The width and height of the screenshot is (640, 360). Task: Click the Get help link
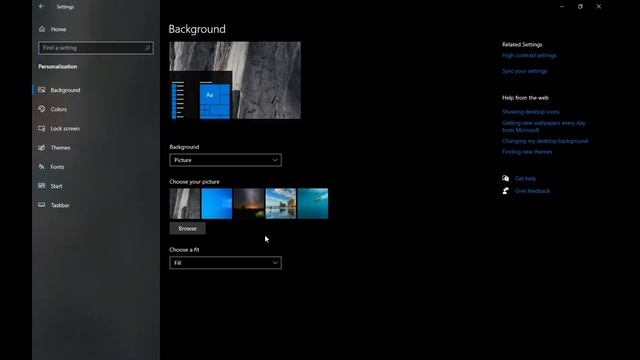click(525, 178)
